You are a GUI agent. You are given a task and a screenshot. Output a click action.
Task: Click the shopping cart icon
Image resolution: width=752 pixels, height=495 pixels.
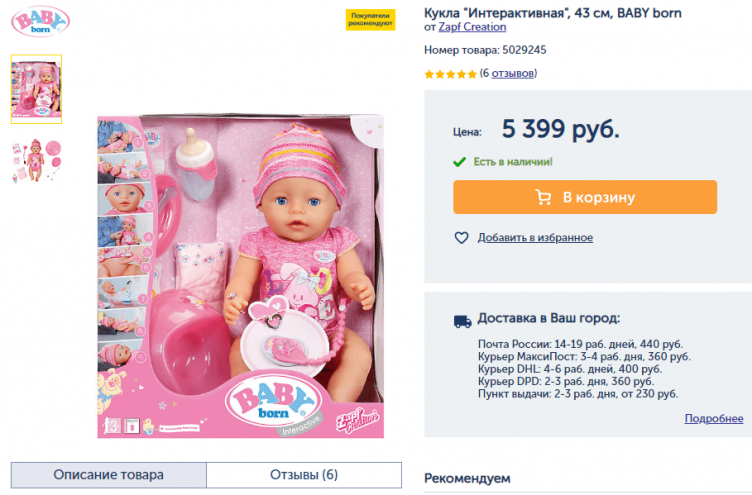[544, 197]
